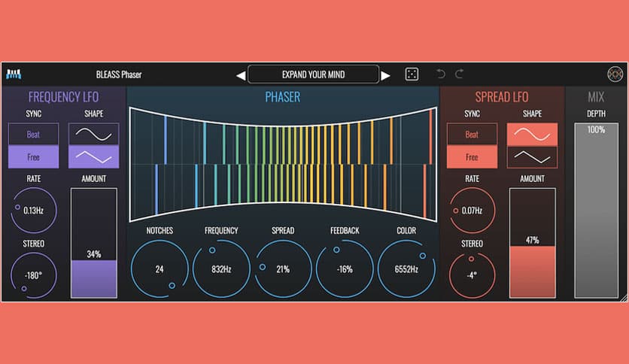The width and height of the screenshot is (629, 364).
Task: Set Frequency LFO sync to Beat
Action: pyautogui.click(x=33, y=135)
